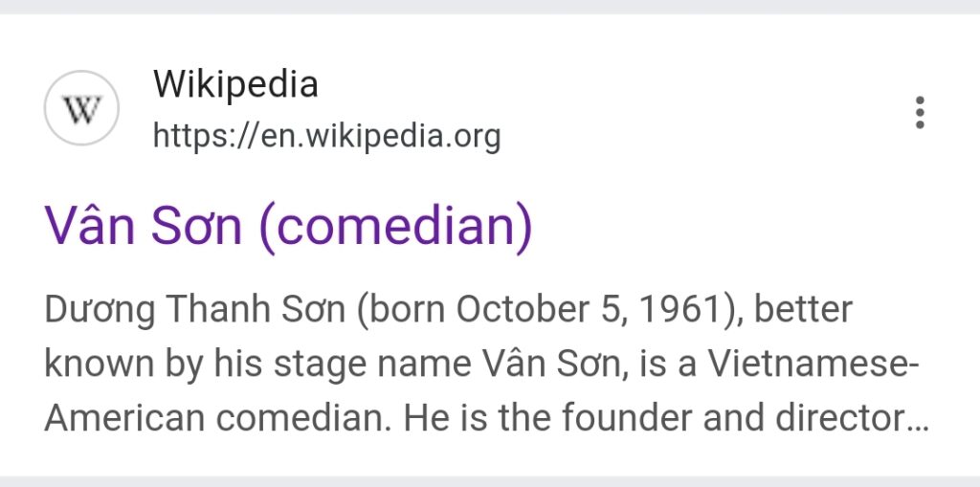Click the word "October" in the snippet
The image size is (980, 487).
point(520,310)
